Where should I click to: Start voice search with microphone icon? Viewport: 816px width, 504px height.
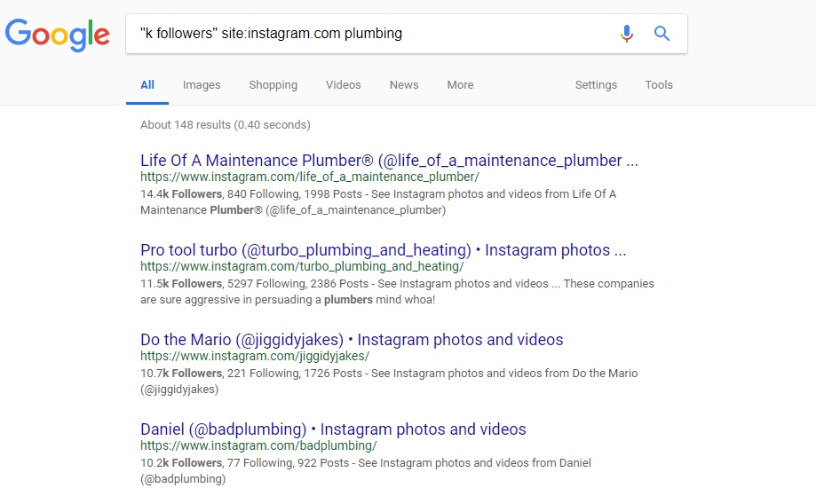(x=627, y=34)
